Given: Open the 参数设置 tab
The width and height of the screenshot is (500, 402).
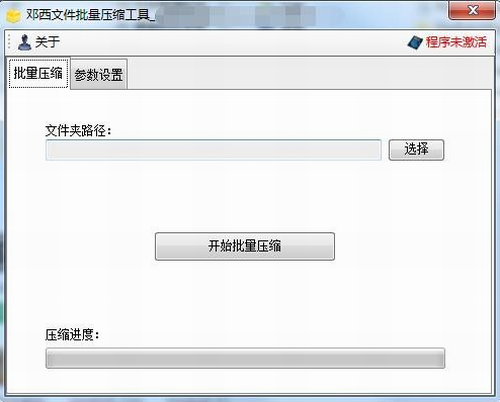Looking at the screenshot, I should coord(99,75).
